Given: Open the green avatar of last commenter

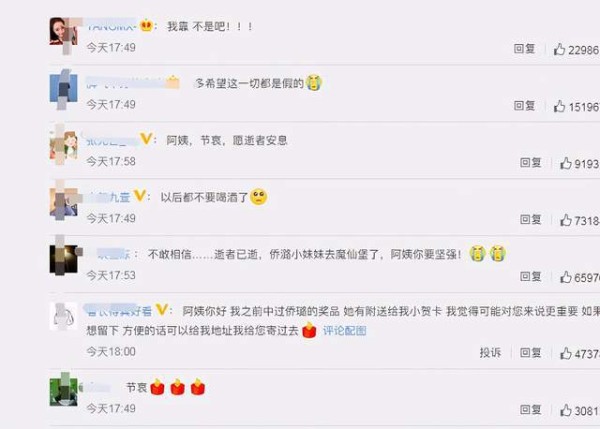Looking at the screenshot, I should coord(64,392).
